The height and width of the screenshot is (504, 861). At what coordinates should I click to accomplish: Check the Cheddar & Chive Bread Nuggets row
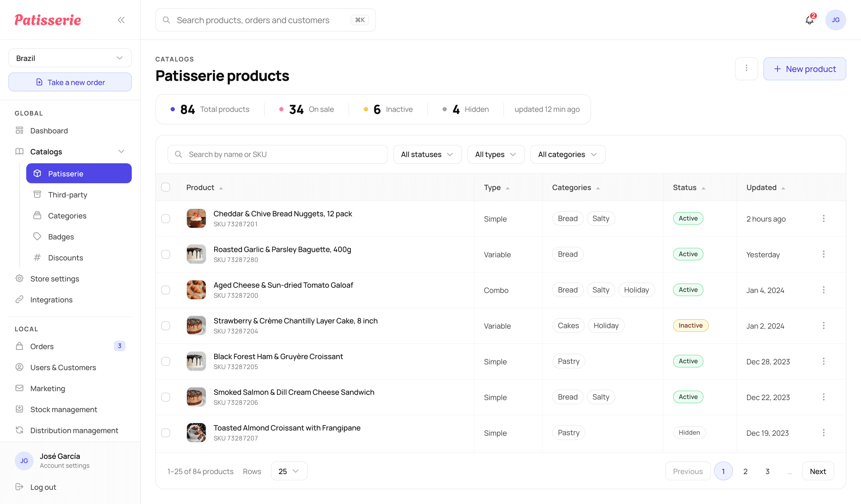coord(166,219)
